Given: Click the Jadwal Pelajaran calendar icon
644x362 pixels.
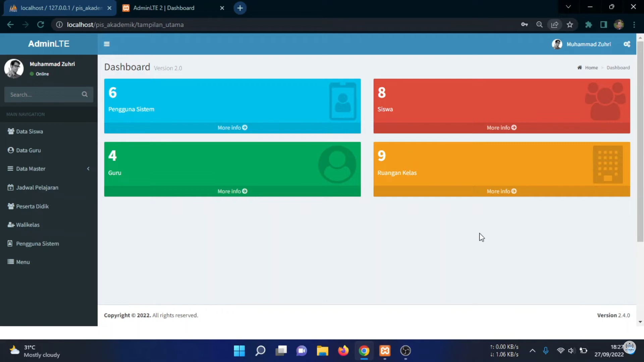Looking at the screenshot, I should pyautogui.click(x=10, y=187).
